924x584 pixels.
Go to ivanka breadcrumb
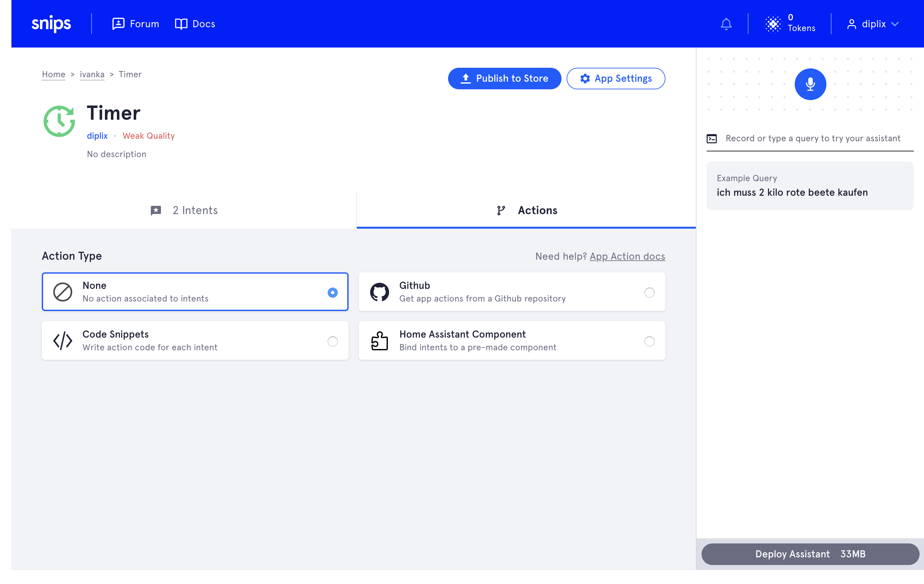tap(92, 74)
